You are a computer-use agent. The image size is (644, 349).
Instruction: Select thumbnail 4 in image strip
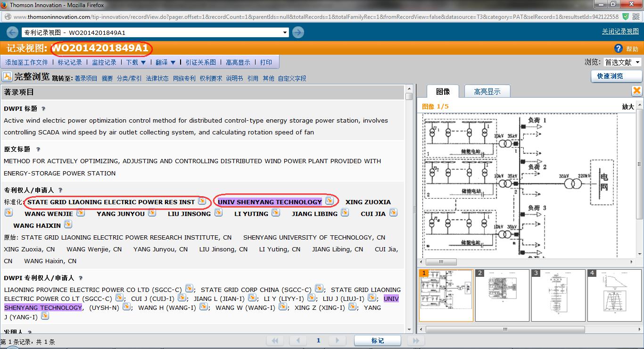click(x=614, y=296)
